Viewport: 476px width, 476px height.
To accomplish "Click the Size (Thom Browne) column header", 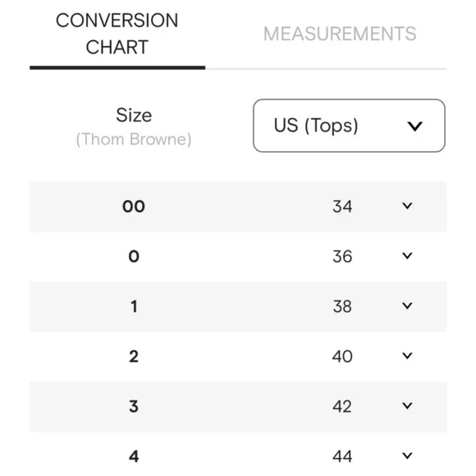I will point(134,127).
